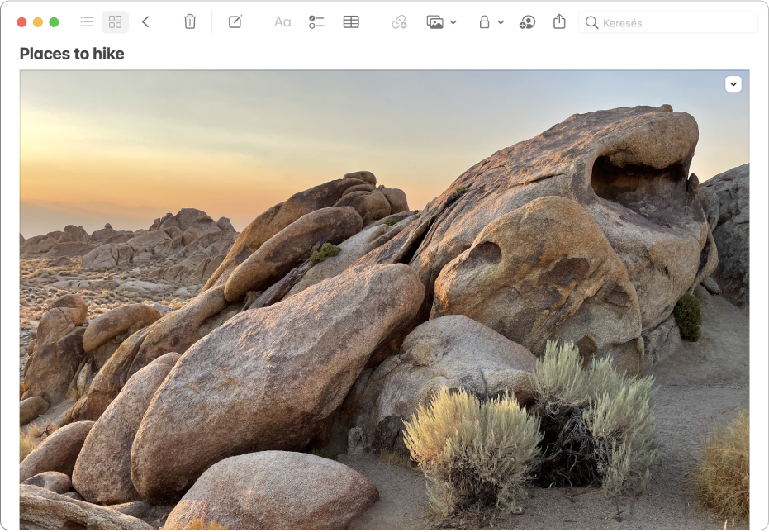Open the photo and media dropdown

tap(442, 22)
